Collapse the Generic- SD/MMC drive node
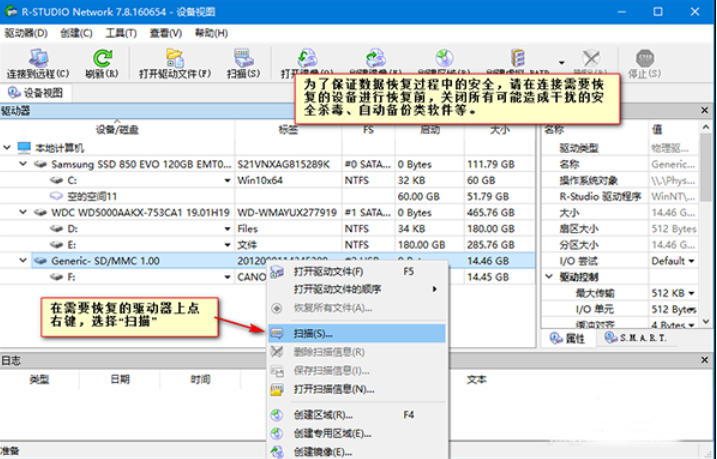Screen dimensions: 717x459 click(22, 260)
